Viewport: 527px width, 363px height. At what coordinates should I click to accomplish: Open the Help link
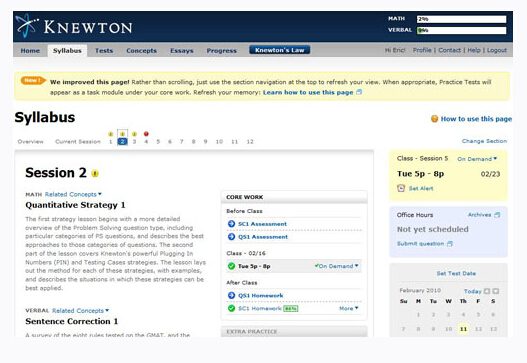474,50
